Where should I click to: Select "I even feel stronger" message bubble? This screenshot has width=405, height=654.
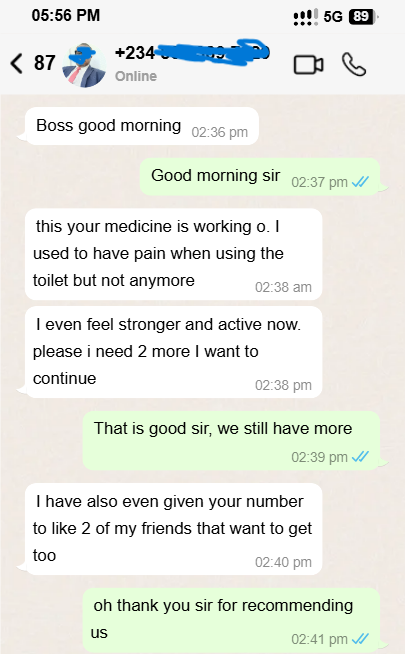[174, 352]
